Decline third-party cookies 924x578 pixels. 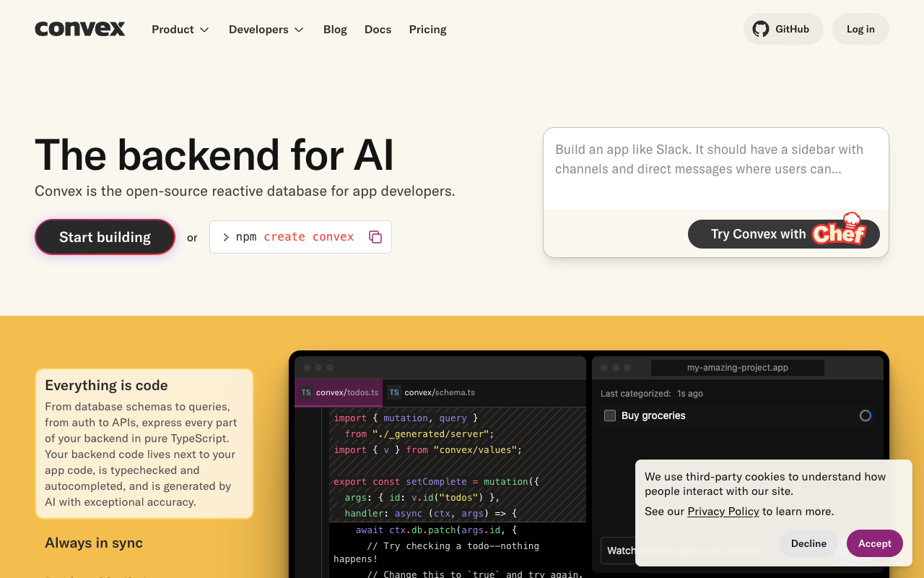click(x=808, y=543)
